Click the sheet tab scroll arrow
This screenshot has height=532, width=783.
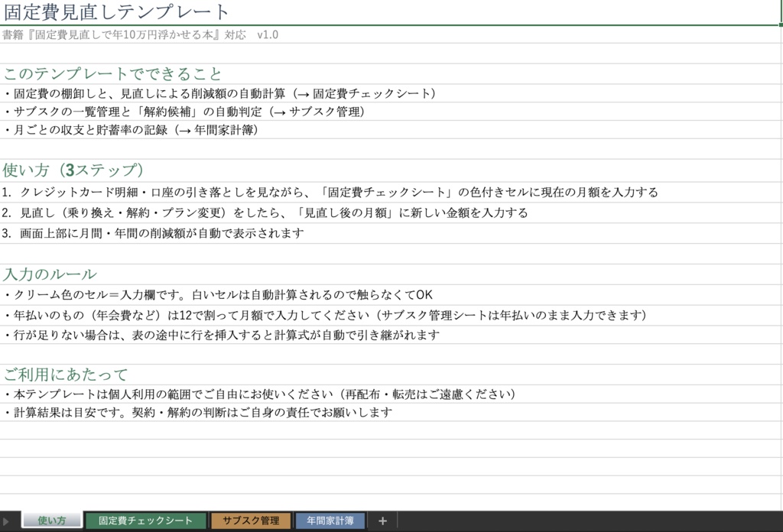coord(6,521)
